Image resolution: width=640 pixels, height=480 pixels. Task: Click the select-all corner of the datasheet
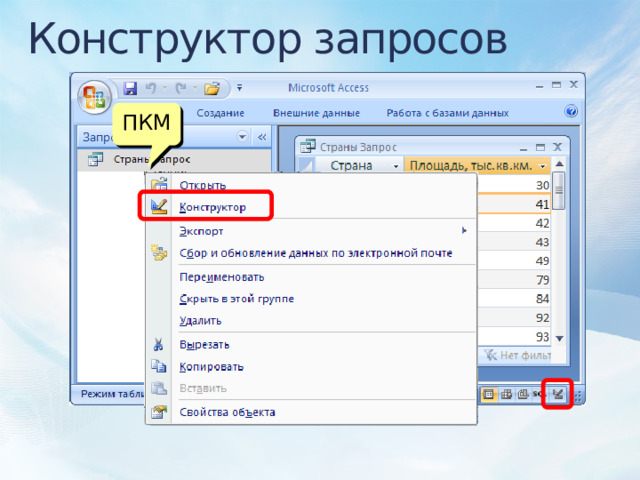(306, 165)
